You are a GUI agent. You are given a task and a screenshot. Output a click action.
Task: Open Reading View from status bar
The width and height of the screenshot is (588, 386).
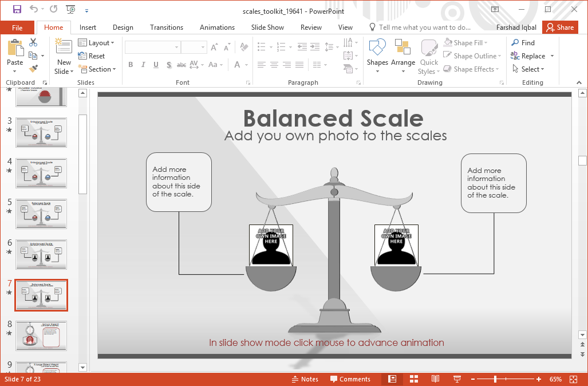pyautogui.click(x=435, y=379)
